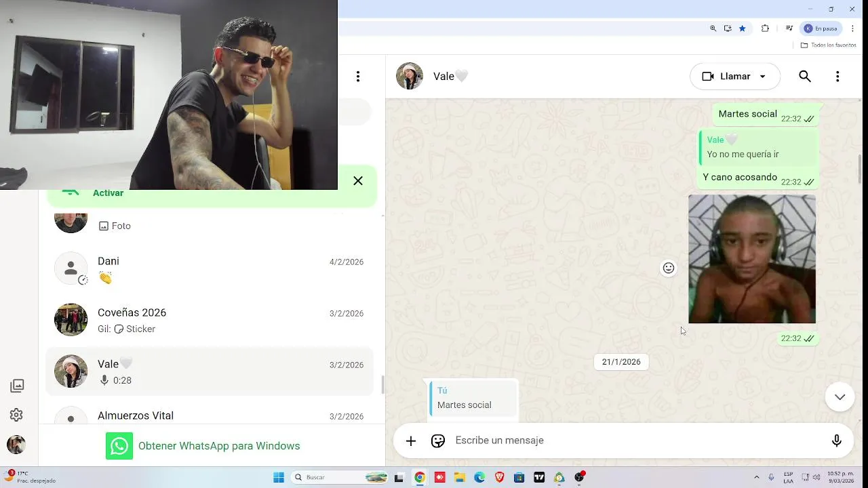Open the attach plus menu
The width and height of the screenshot is (868, 488).
coord(411,441)
